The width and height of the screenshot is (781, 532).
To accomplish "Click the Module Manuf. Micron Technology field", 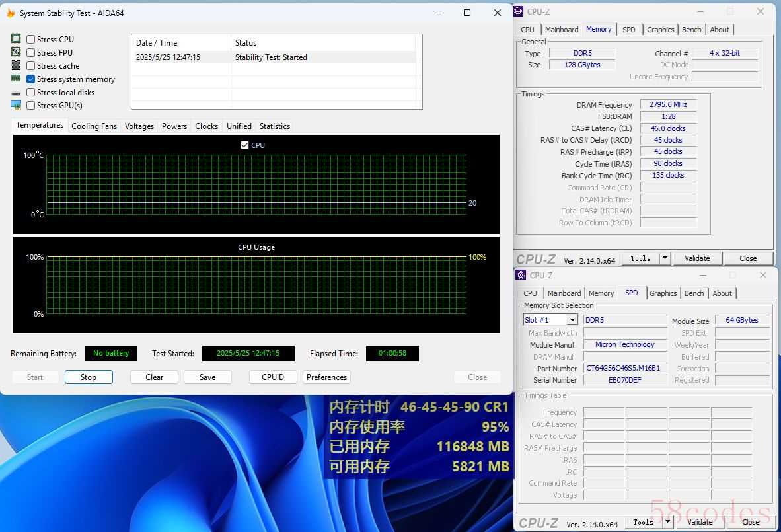I will coord(625,344).
